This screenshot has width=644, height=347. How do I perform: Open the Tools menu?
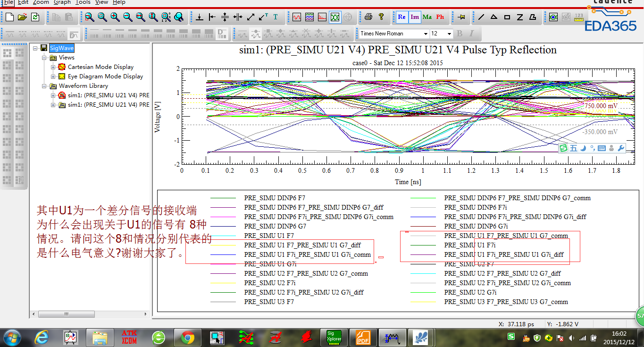point(83,2)
